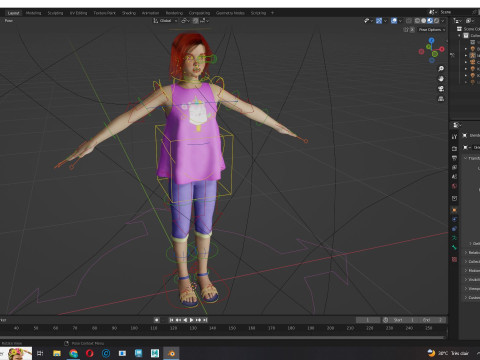This screenshot has width=480, height=360.
Task: Open the World properties tab
Action: click(x=454, y=186)
